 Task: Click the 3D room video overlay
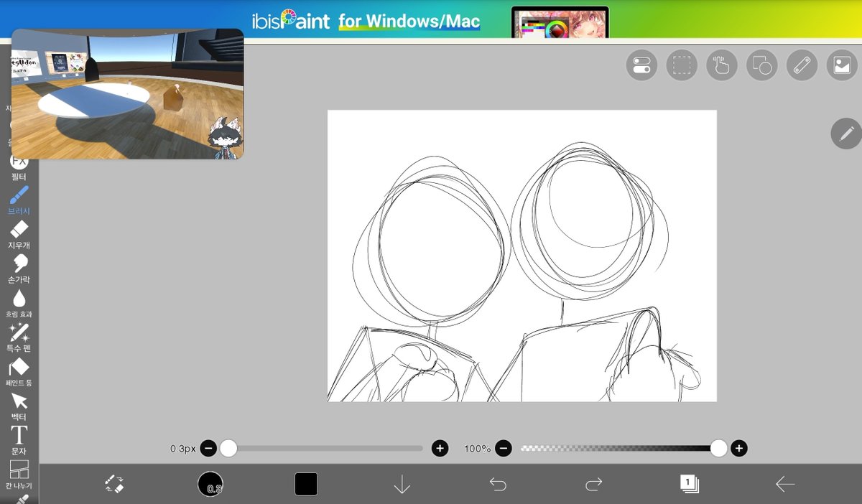tap(128, 94)
